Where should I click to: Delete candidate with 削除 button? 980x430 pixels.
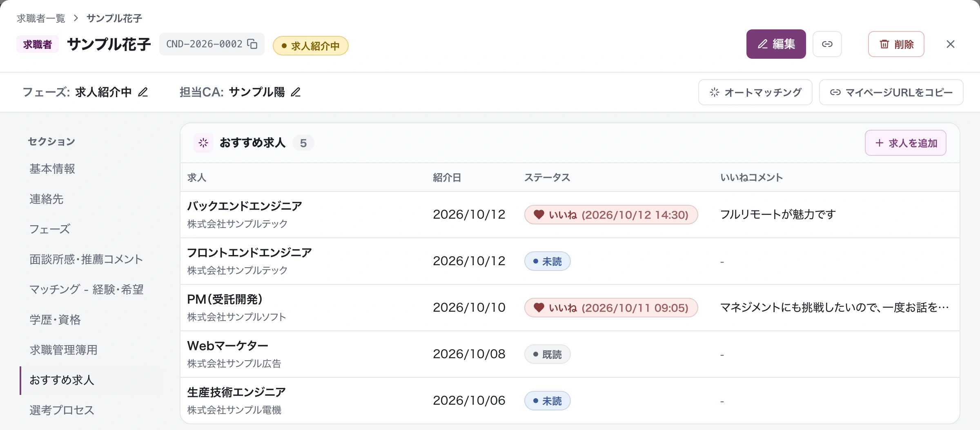896,44
